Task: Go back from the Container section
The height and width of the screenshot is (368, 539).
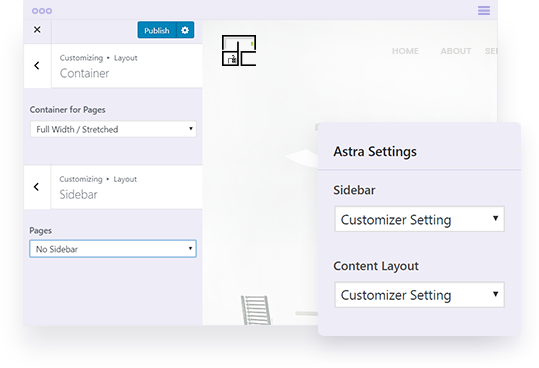Action: tap(37, 66)
